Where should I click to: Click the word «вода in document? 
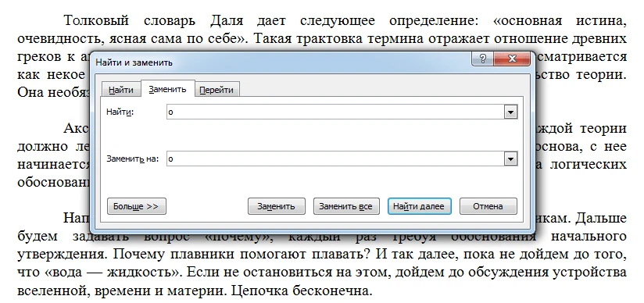tap(63, 273)
